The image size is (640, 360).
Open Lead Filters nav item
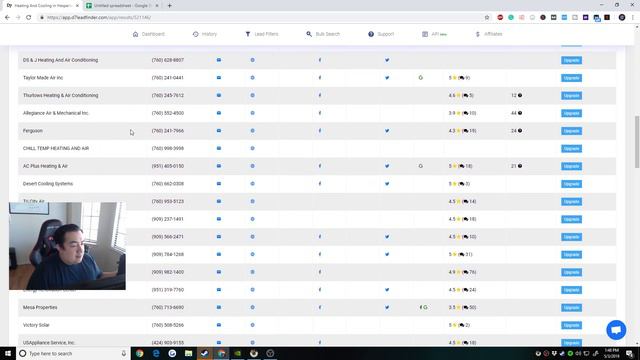(262, 34)
